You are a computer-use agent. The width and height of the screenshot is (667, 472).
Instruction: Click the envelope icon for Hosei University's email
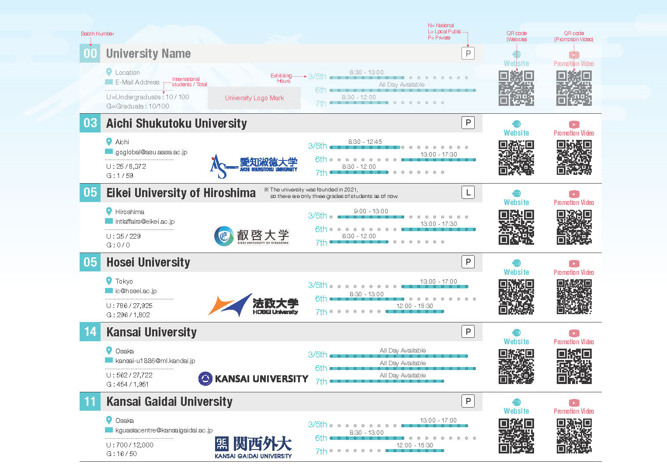coord(109,291)
